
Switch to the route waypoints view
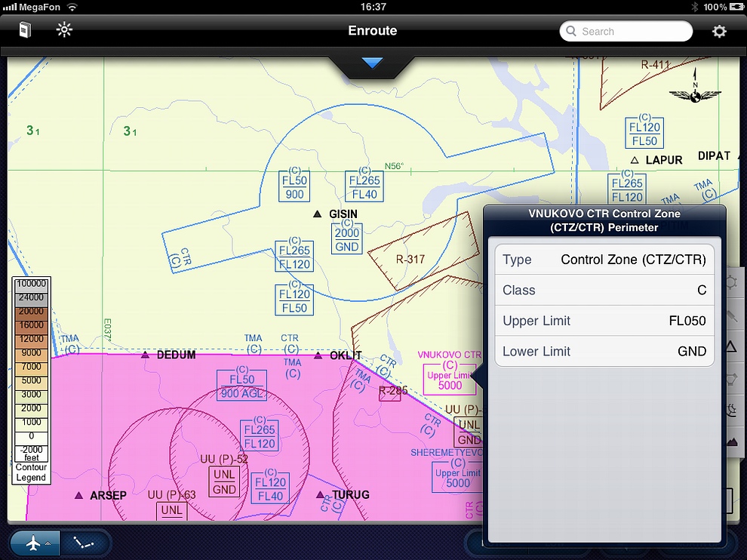pyautogui.click(x=85, y=544)
